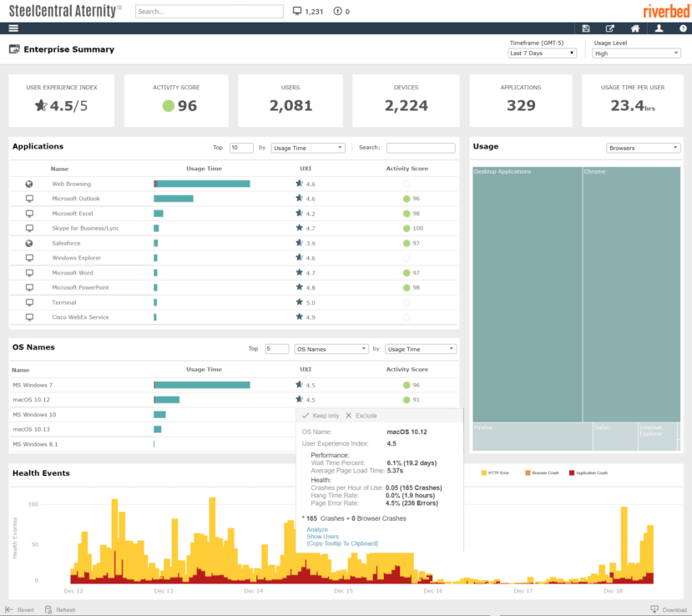
Task: Click the save icon in top bar
Action: tap(586, 28)
